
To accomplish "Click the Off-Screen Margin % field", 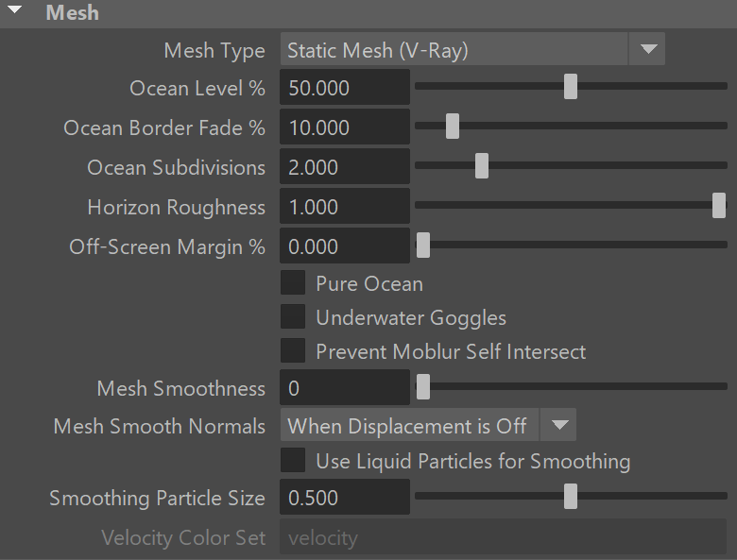I will tap(345, 246).
